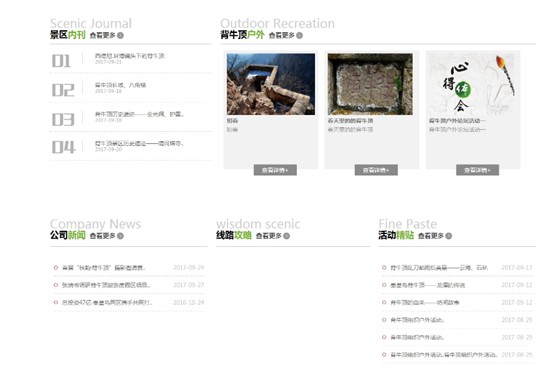558x378 pixels.
Task: Open the calligraphy brush artwork thumbnail
Action: point(472,84)
